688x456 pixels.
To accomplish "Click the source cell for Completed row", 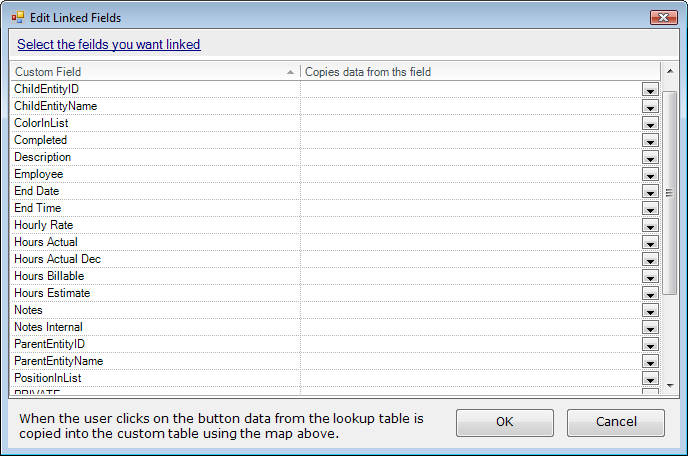I will coord(471,140).
